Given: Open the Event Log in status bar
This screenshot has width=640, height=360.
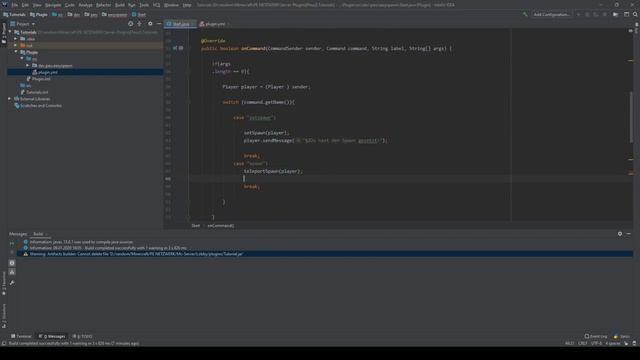Looking at the screenshot, I should click(596, 336).
